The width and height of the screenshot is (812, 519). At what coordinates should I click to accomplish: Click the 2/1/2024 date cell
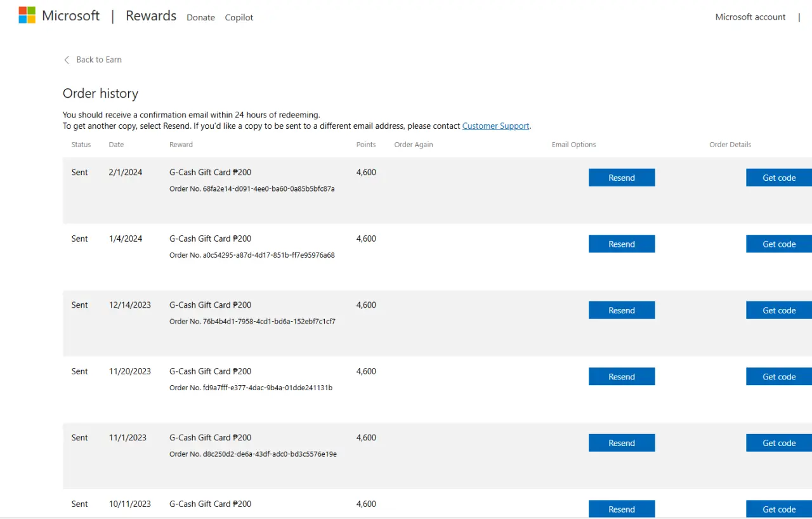click(126, 173)
